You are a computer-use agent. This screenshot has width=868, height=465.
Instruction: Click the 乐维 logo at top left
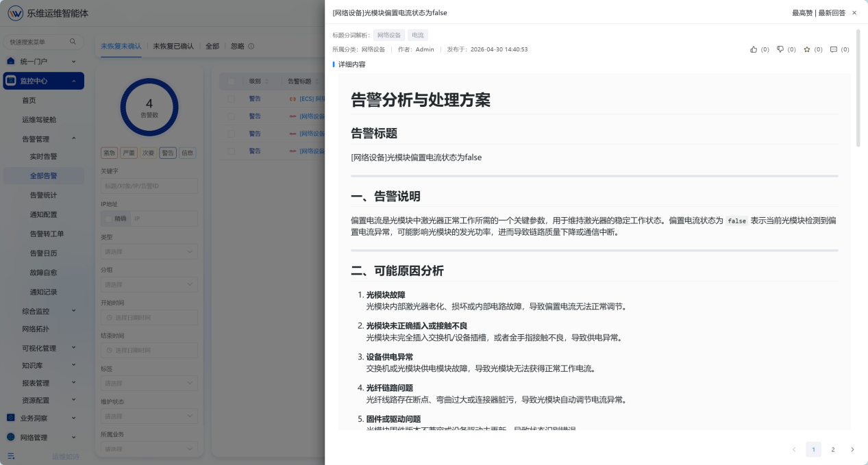(15, 13)
